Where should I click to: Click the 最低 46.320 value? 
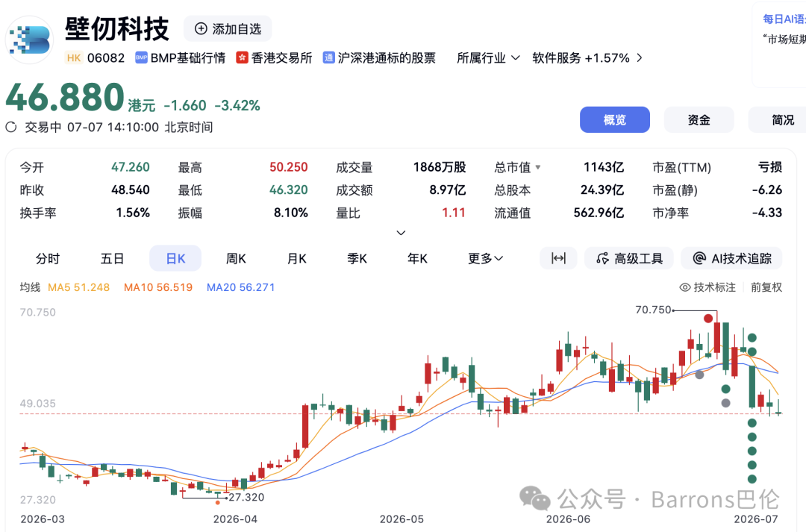pyautogui.click(x=288, y=190)
